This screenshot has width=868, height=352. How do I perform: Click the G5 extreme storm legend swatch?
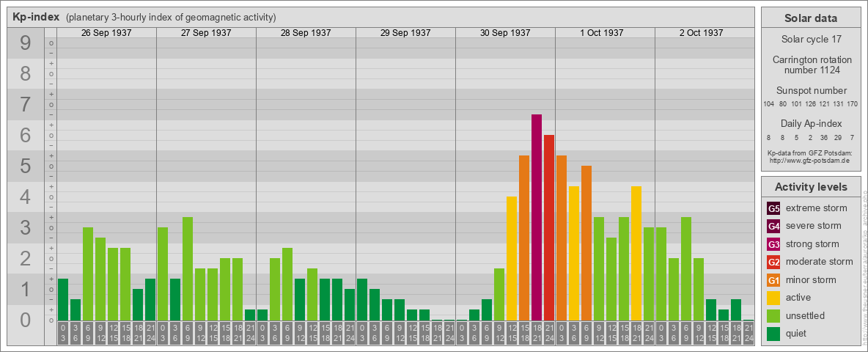(x=773, y=208)
